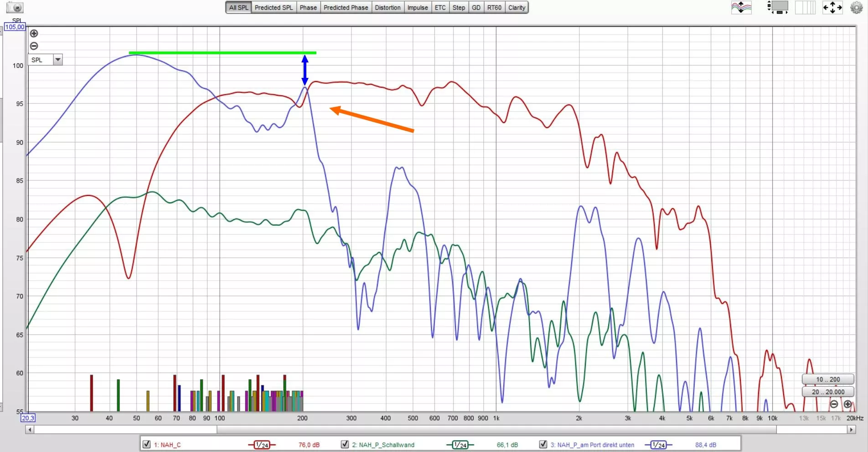Open the SPL axis dropdown
The height and width of the screenshot is (452, 868).
coord(58,60)
